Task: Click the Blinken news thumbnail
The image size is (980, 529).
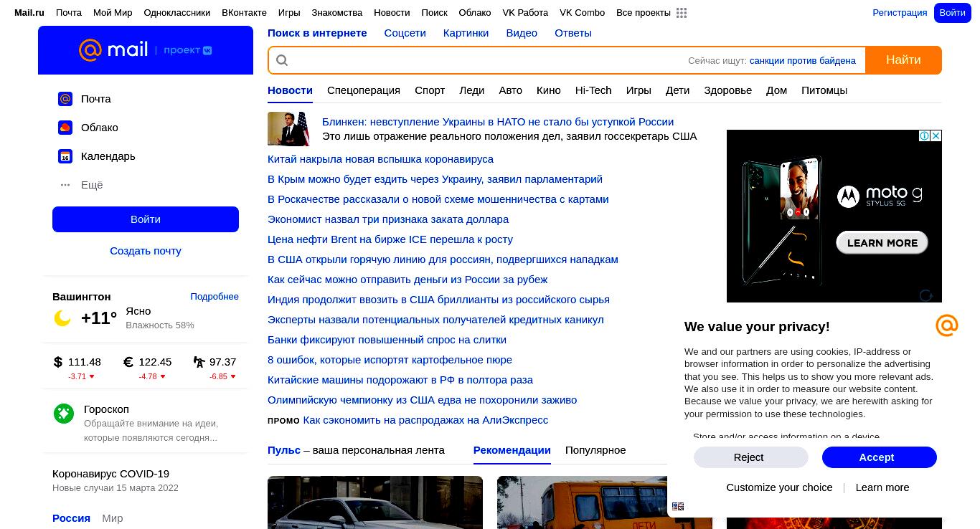Action: 288,129
